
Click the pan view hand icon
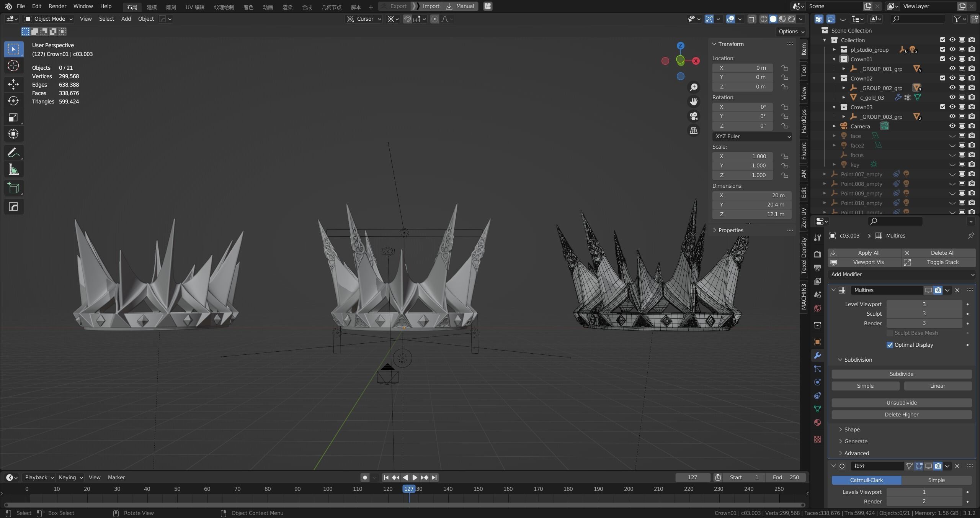pos(693,102)
